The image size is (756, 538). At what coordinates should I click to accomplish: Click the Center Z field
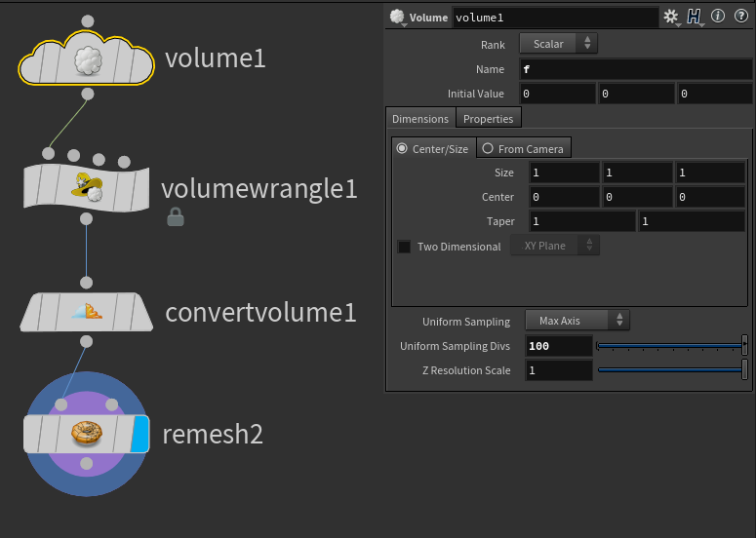[710, 197]
